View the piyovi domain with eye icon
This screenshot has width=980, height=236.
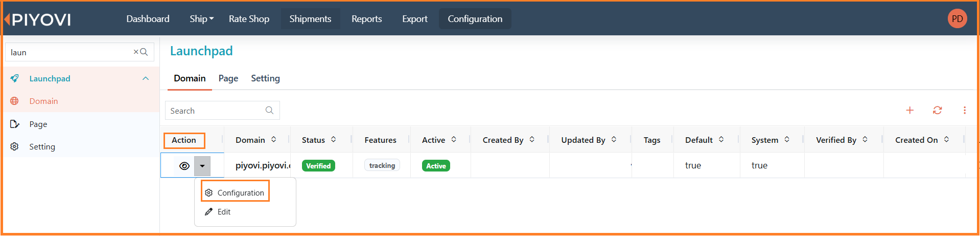pyautogui.click(x=184, y=166)
